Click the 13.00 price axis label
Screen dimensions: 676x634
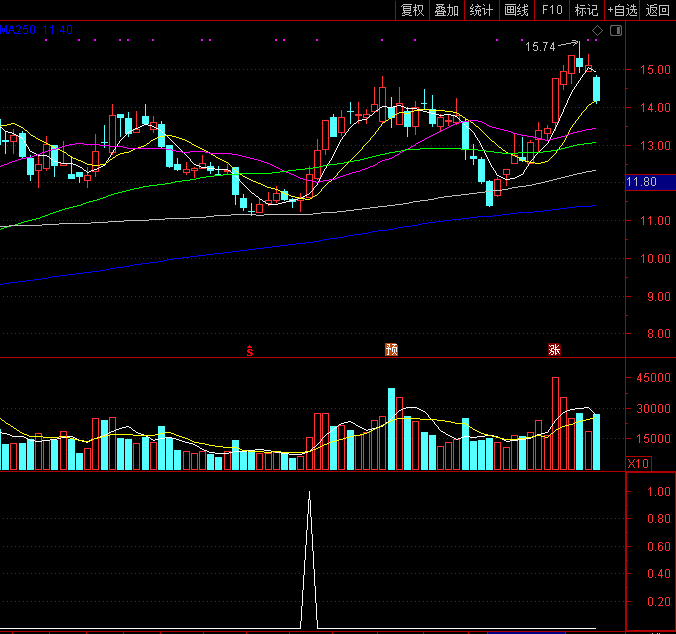[655, 146]
